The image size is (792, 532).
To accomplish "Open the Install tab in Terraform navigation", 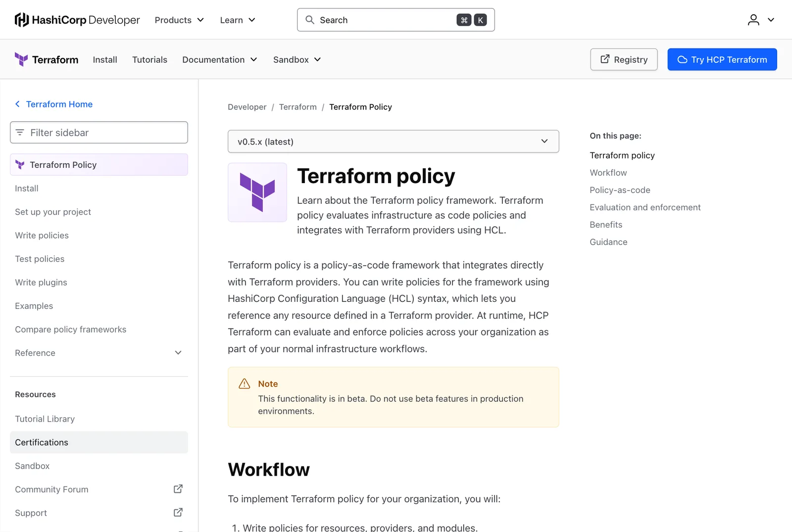I will [x=105, y=59].
